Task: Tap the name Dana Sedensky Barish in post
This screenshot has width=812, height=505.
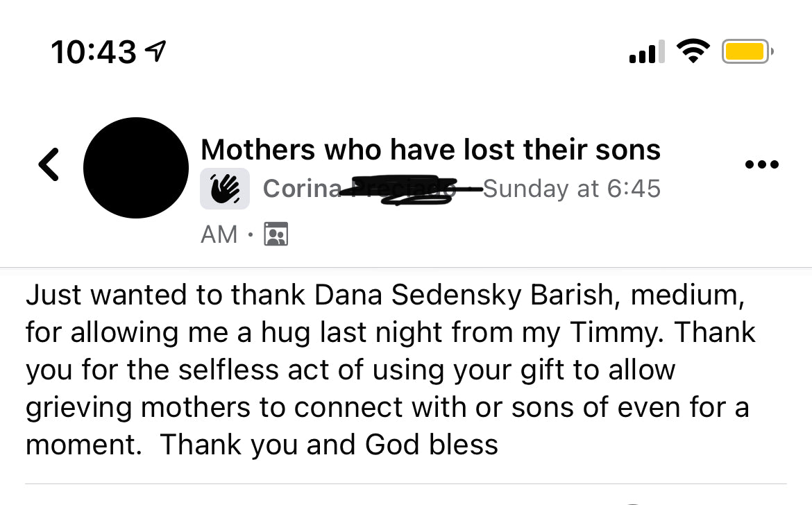Action: (x=462, y=295)
